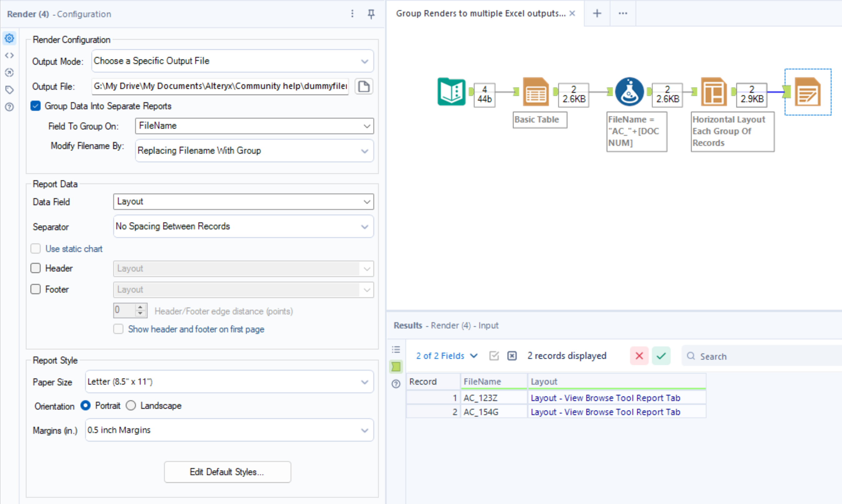Open the XML view sidebar icon
Viewport: 842px width, 504px height.
(x=9, y=55)
